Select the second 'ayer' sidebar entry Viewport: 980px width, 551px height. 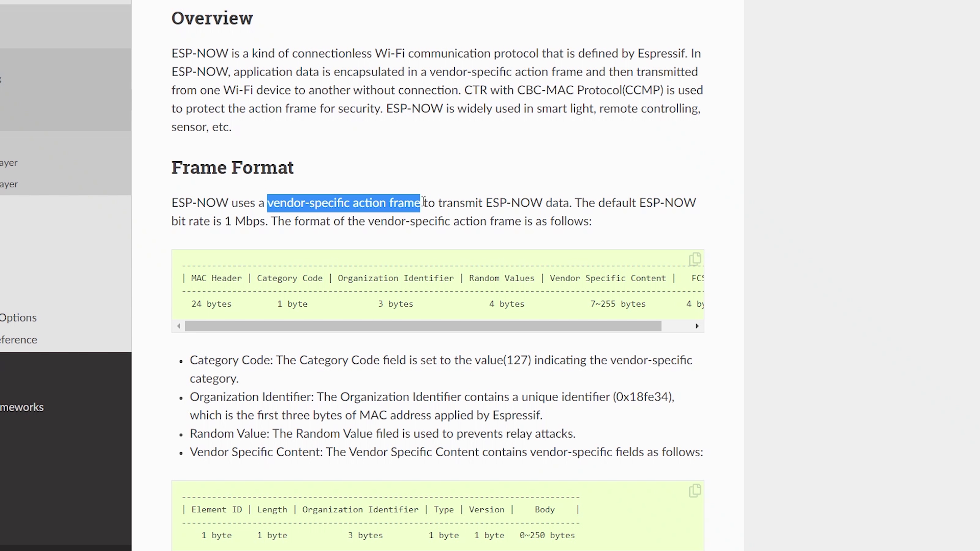tap(9, 184)
